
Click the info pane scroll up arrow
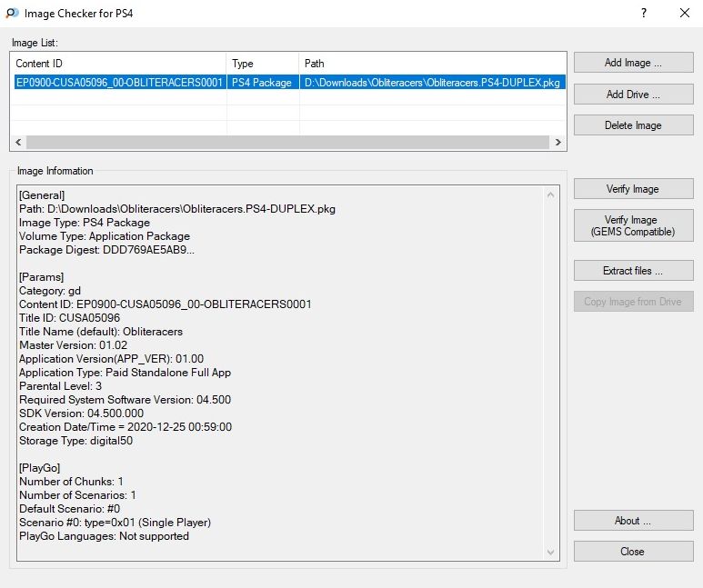(x=551, y=195)
